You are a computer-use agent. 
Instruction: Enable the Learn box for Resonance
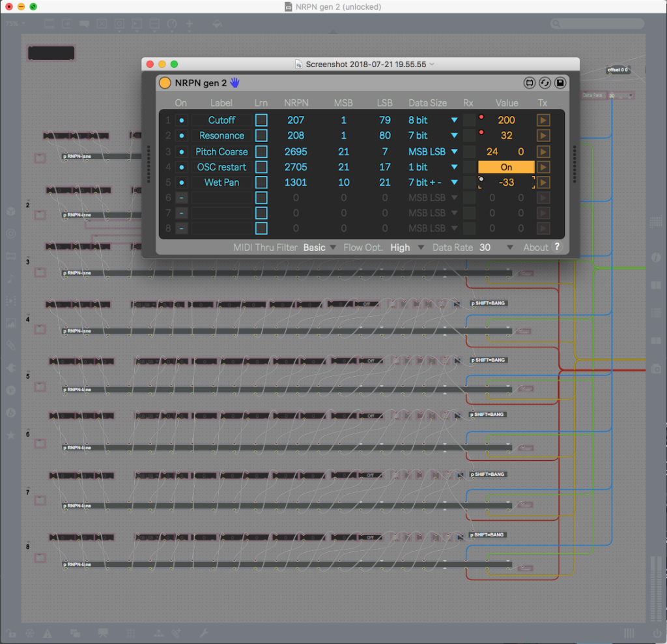click(261, 136)
